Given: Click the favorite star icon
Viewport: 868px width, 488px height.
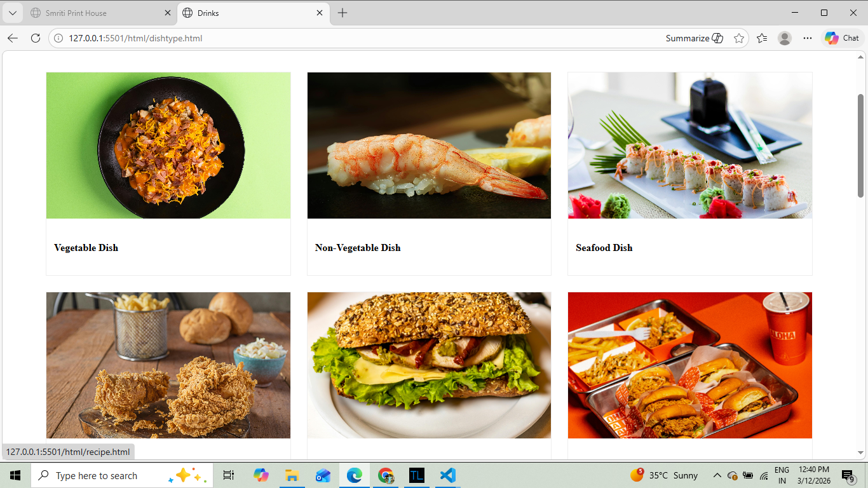Looking at the screenshot, I should (738, 38).
